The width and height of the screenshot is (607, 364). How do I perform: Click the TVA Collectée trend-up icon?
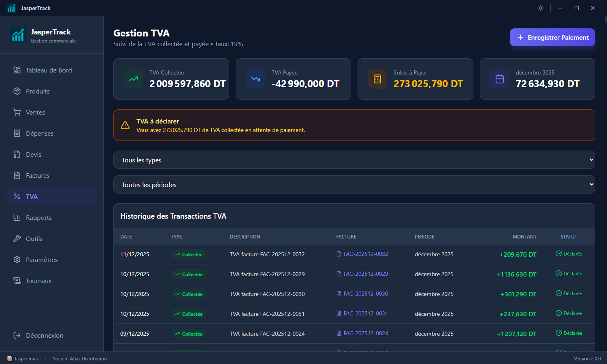pyautogui.click(x=133, y=79)
